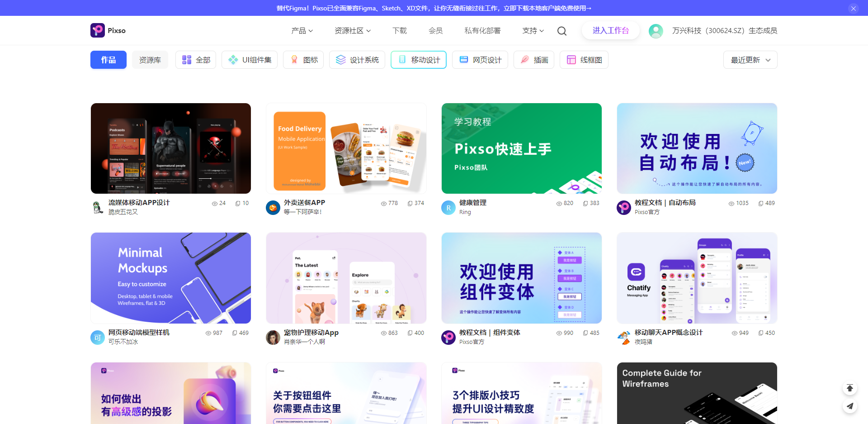Open the Chatify messaging app thumbnail
This screenshot has width=868, height=424.
pos(697,278)
